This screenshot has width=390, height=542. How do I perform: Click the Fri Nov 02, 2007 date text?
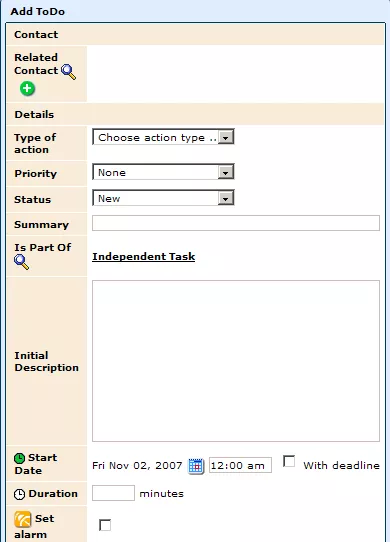pyautogui.click(x=137, y=466)
